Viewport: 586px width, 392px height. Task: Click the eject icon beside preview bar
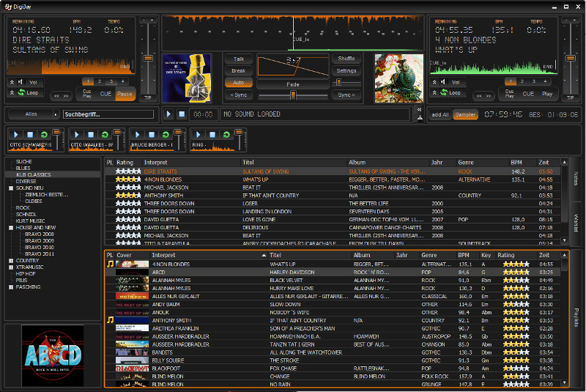coord(420,118)
